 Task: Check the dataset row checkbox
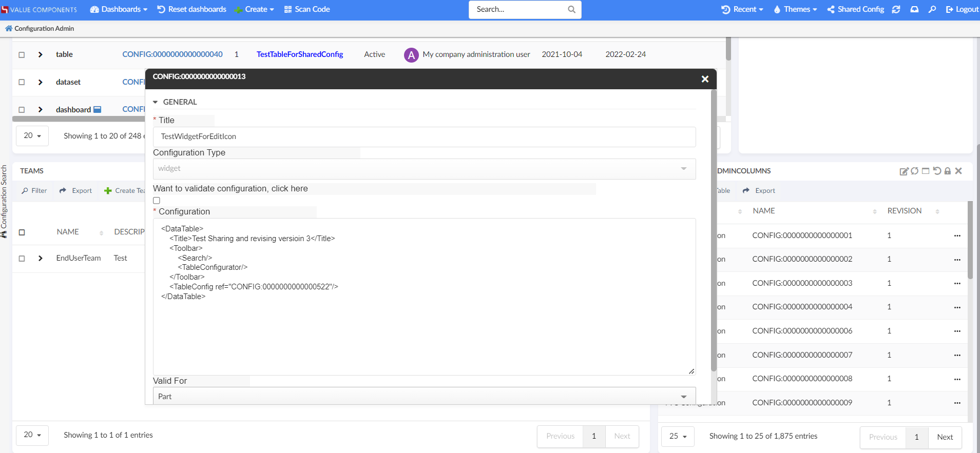point(22,82)
